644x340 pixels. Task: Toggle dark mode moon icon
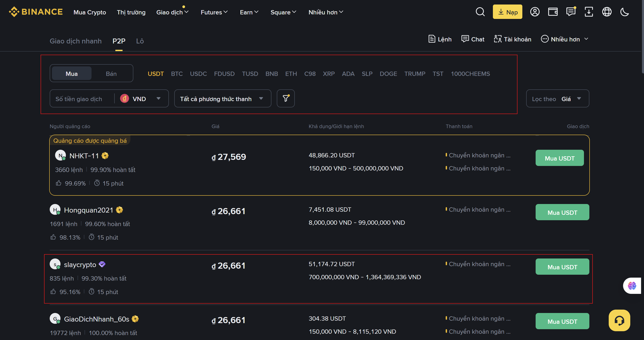(624, 12)
